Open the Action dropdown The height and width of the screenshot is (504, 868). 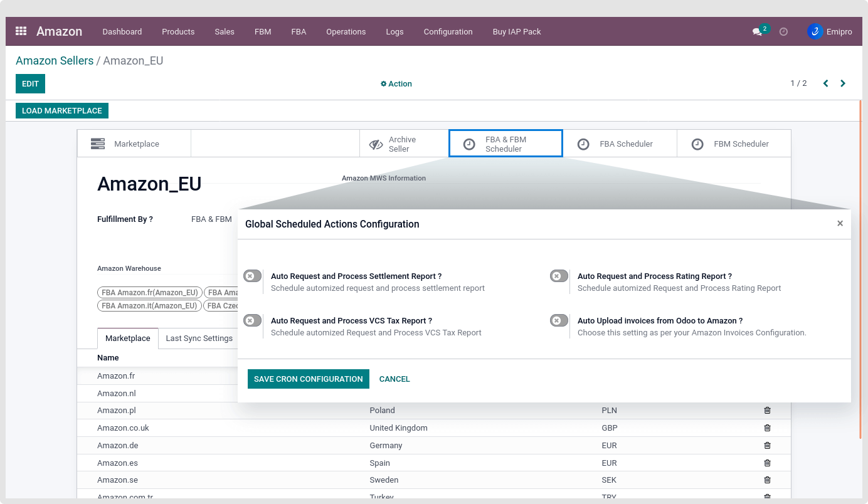396,84
